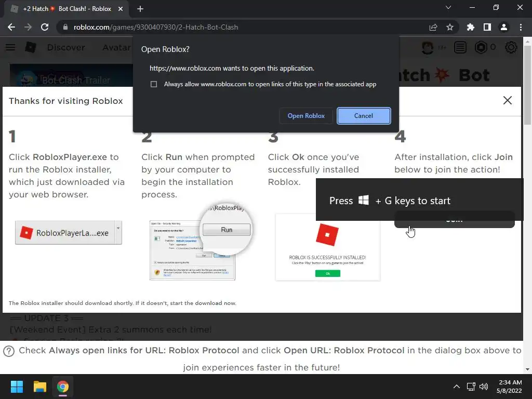Open File Explorer from the taskbar
The height and width of the screenshot is (399, 532).
(x=39, y=387)
